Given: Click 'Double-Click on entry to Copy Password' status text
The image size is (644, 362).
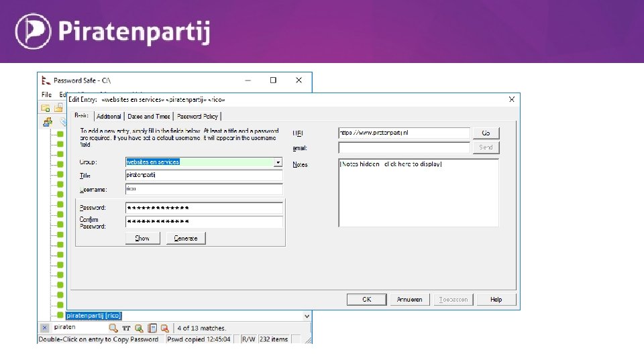Looking at the screenshot, I should 99,339.
